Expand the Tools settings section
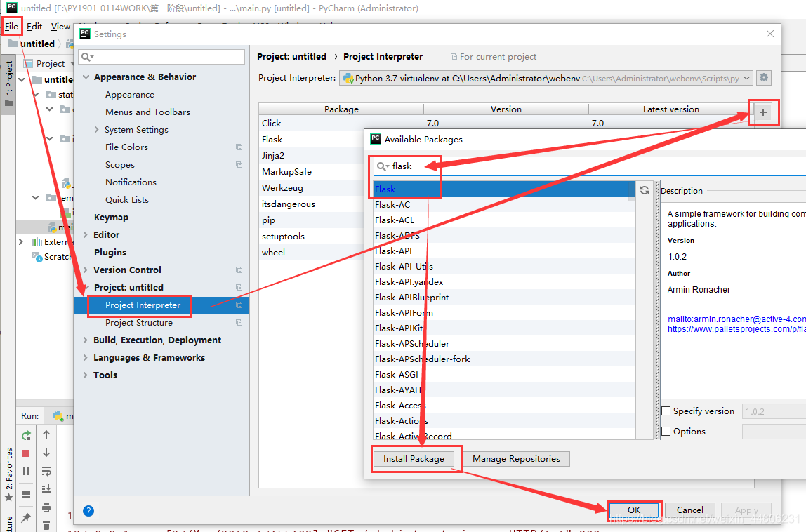 86,375
